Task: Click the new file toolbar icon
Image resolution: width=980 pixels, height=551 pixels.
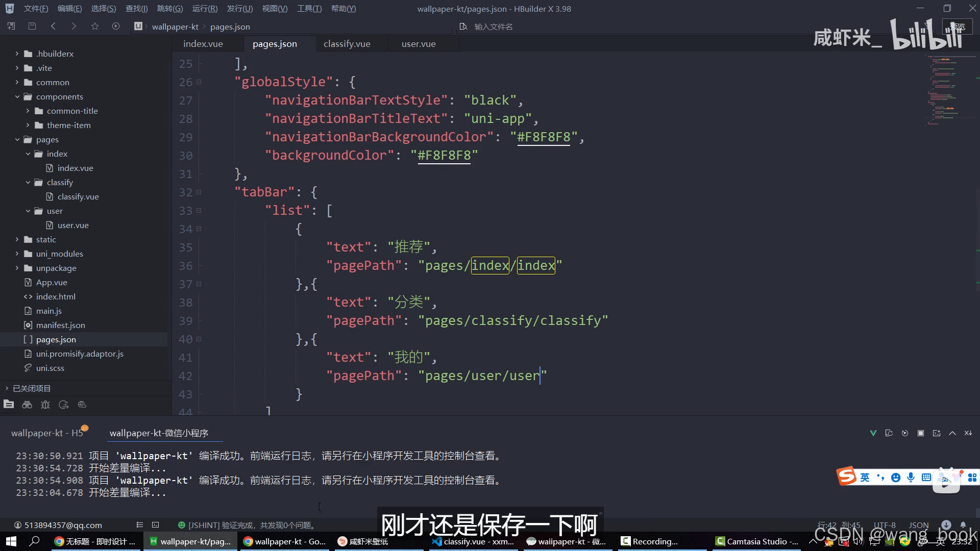Action: [11, 26]
